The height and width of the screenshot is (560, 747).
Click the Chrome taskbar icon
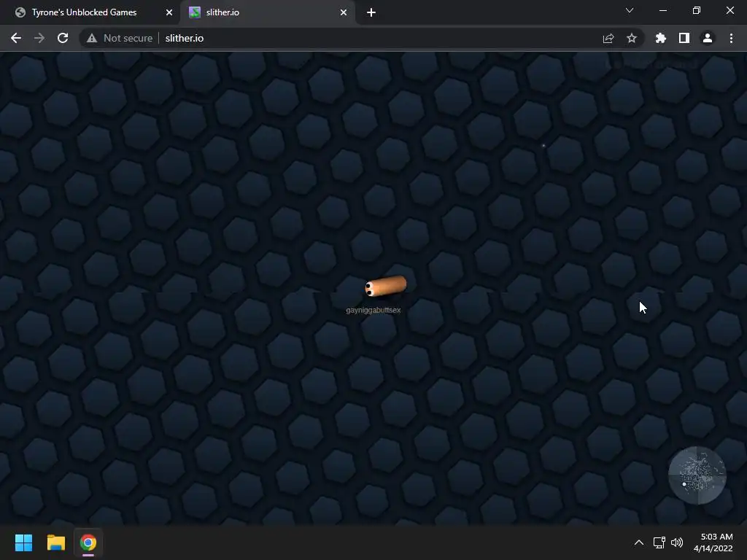[x=88, y=542]
